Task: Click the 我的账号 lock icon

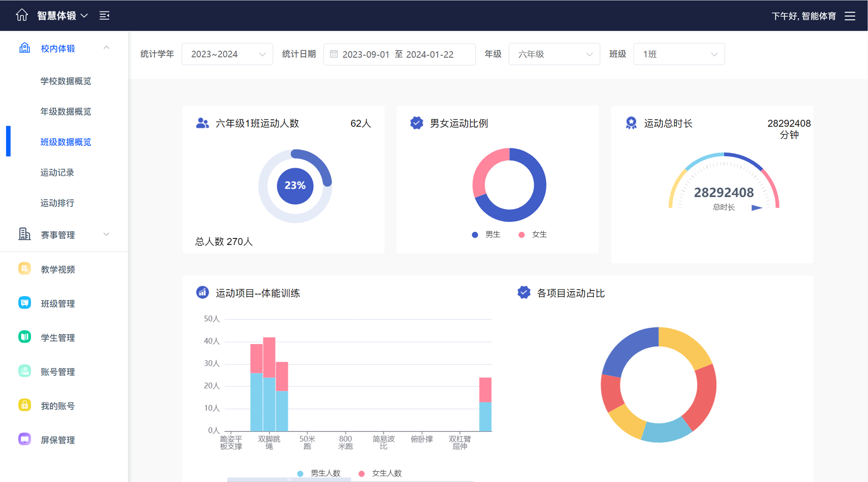Action: click(x=25, y=405)
